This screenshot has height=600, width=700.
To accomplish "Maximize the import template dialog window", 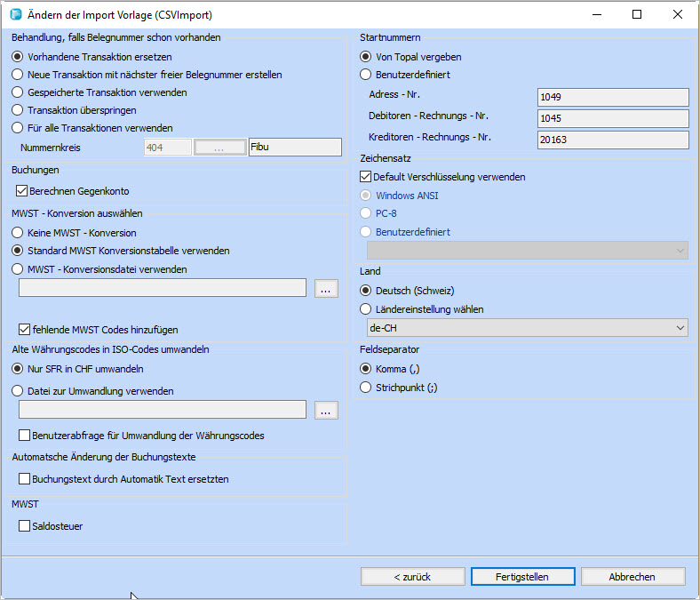I will 636,15.
